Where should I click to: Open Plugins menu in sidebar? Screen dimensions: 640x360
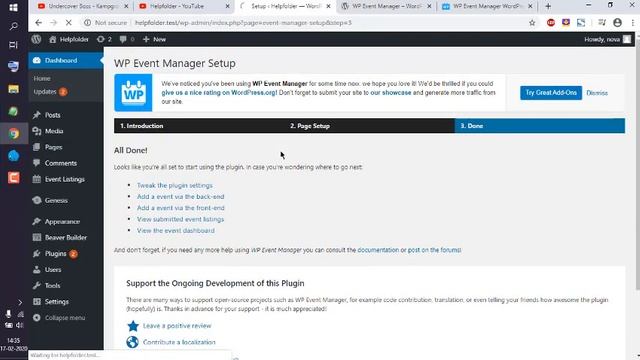55,253
